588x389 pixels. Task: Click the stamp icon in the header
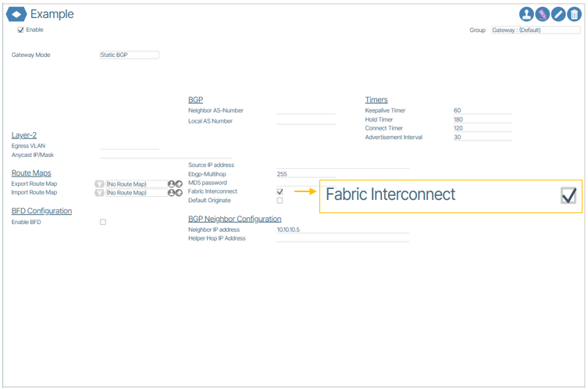coord(527,14)
